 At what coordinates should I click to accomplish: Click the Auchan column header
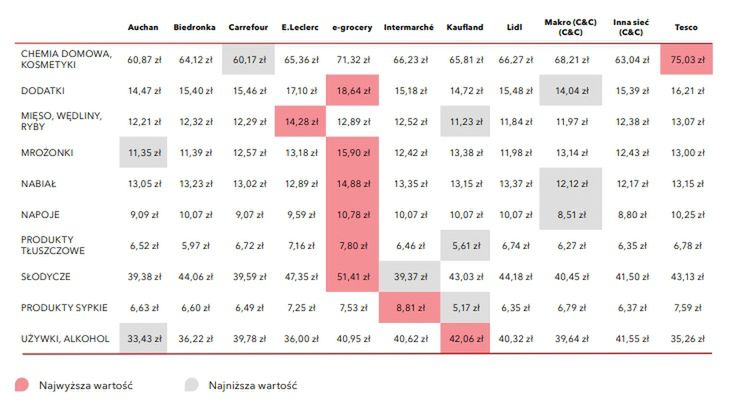point(144,27)
